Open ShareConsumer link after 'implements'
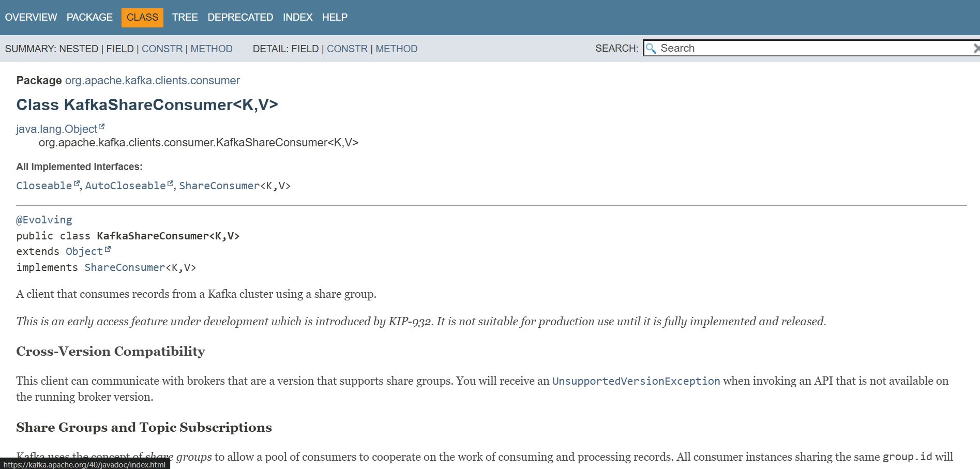The width and height of the screenshot is (980, 469). (x=125, y=267)
